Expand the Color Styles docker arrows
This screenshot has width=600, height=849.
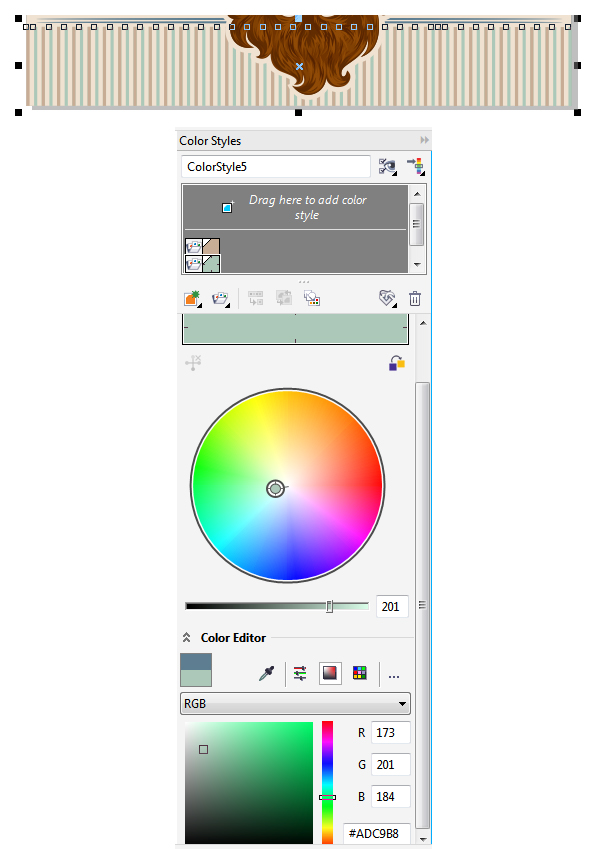point(424,141)
